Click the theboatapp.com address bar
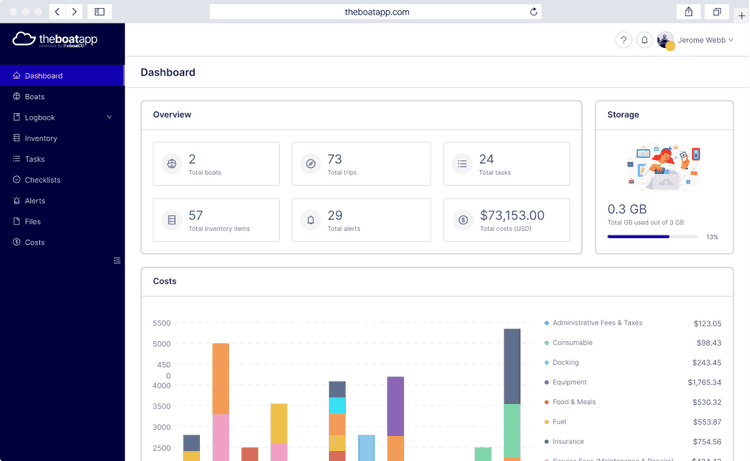750x461 pixels. (376, 12)
